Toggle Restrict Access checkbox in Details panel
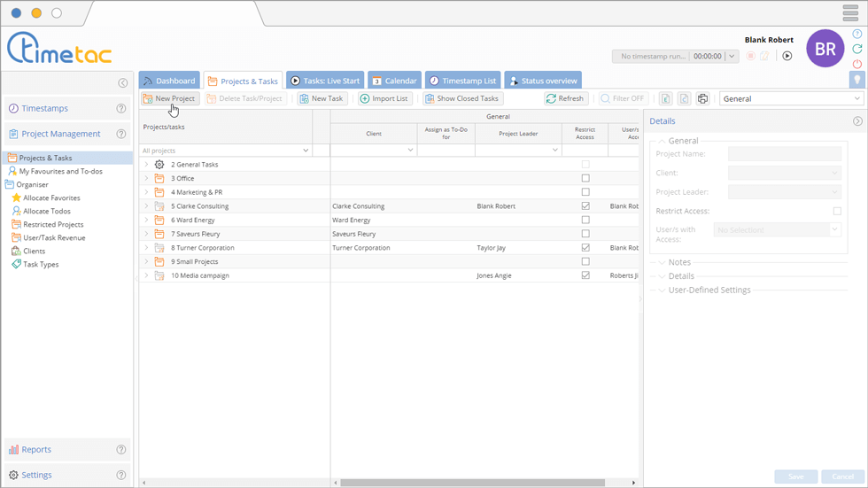This screenshot has height=488, width=868. (x=837, y=211)
